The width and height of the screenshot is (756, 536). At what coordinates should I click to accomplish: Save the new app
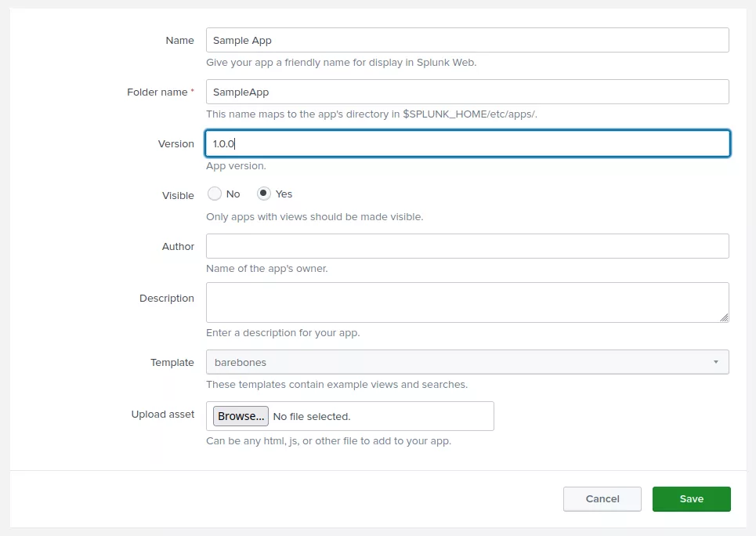pos(691,499)
